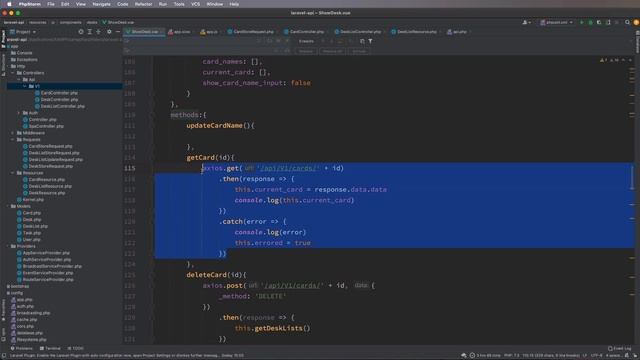Expand all nodes in Project panel
Viewport: 640px width, 360px height.
click(x=90, y=31)
